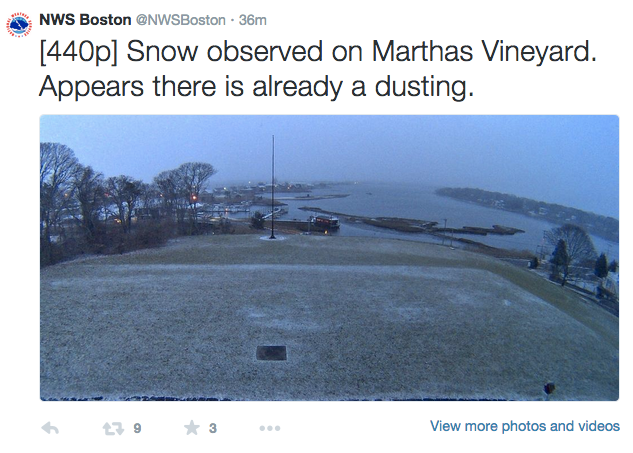Favorite the tweet with the star icon
Viewport: 633px width, 453px height.
click(192, 428)
